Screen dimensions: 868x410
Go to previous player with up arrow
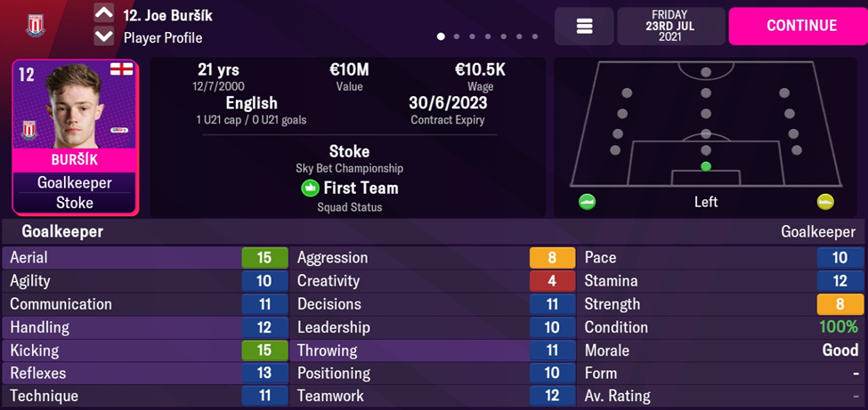[104, 13]
